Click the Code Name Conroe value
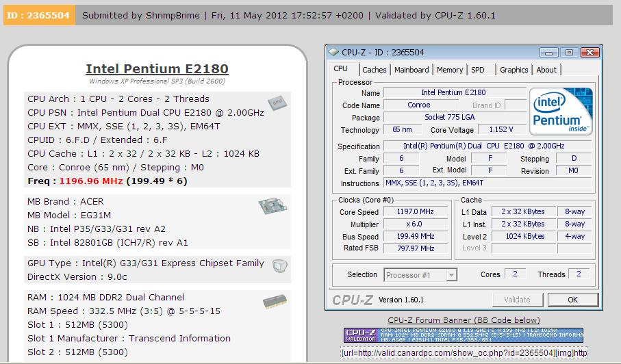 tap(420, 105)
